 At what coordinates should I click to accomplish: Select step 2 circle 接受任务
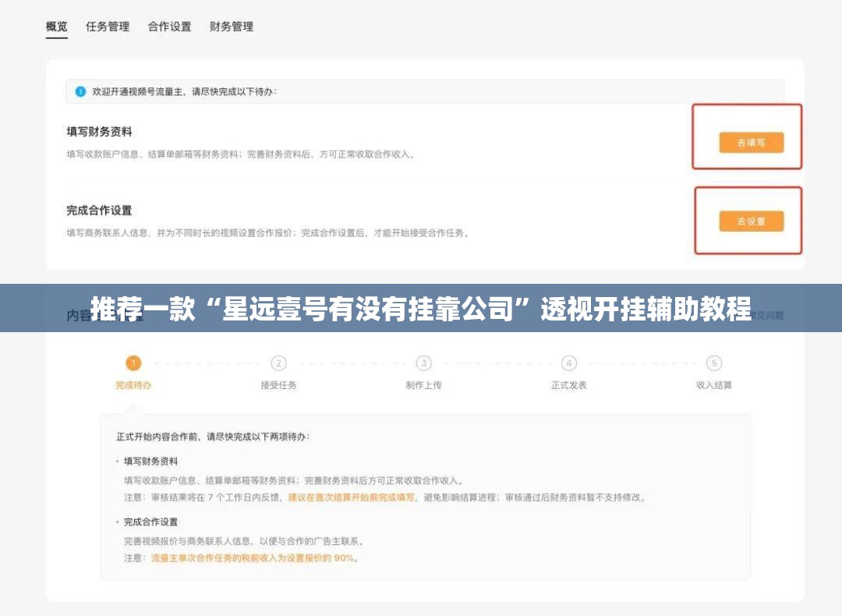click(x=278, y=363)
